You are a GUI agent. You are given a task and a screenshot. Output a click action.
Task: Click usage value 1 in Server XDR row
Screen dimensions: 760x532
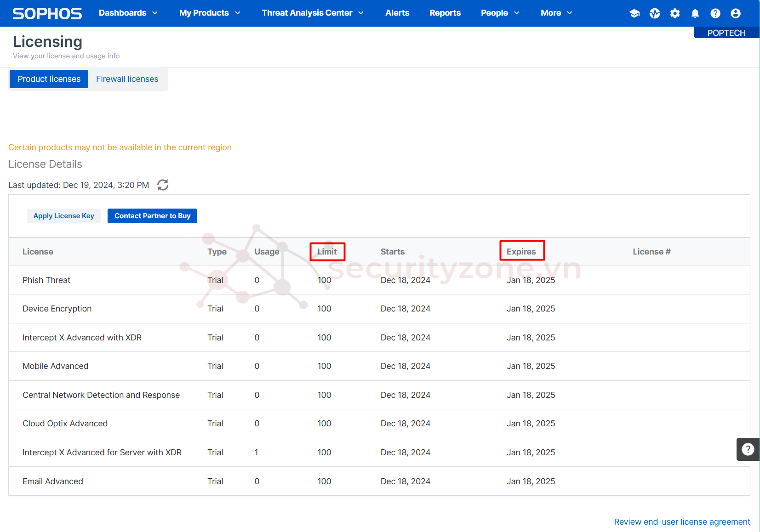pyautogui.click(x=256, y=453)
